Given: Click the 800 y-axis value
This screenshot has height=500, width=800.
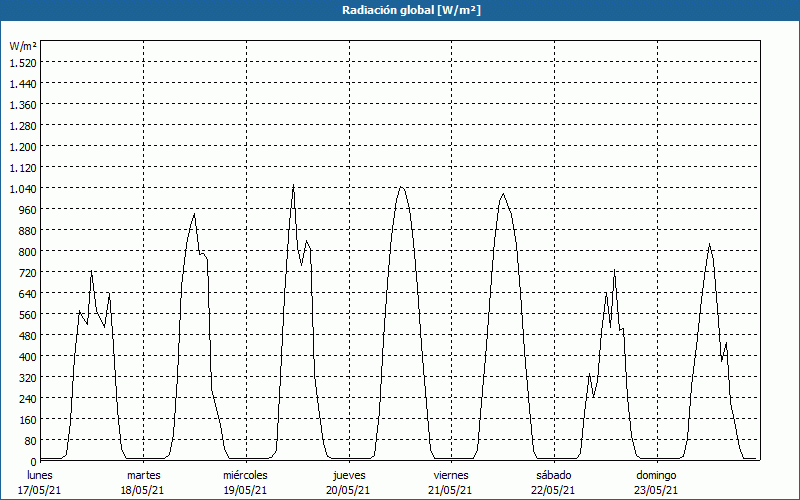Looking at the screenshot, I should (27, 252).
